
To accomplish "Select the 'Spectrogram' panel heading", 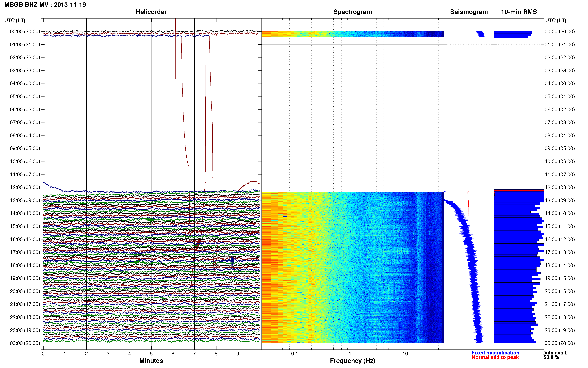I will [352, 12].
